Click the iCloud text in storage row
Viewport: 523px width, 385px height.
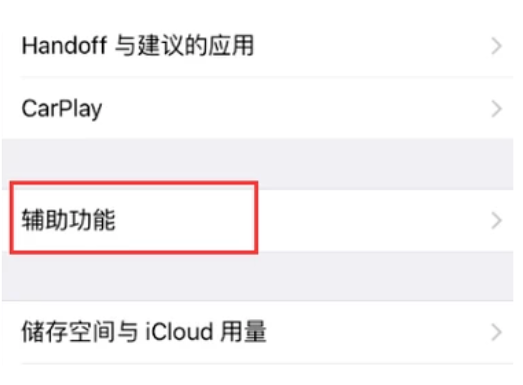point(179,332)
